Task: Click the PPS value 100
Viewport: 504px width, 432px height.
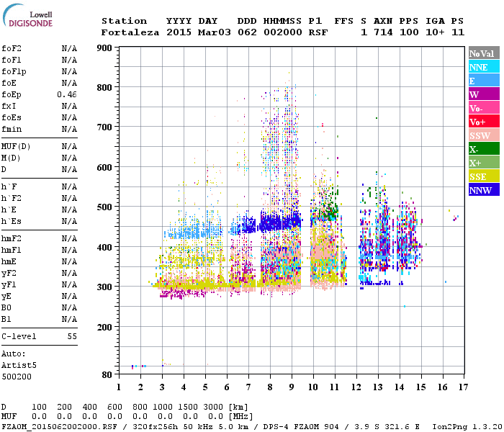Action: [409, 32]
